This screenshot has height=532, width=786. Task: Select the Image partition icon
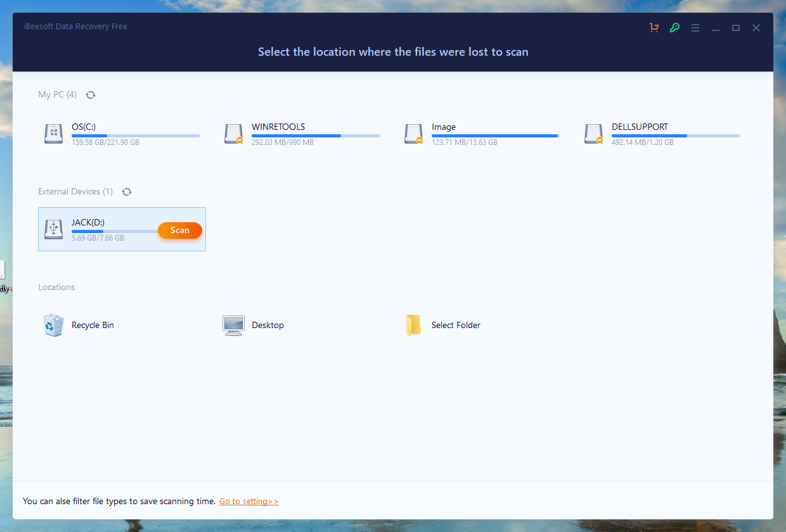(414, 134)
